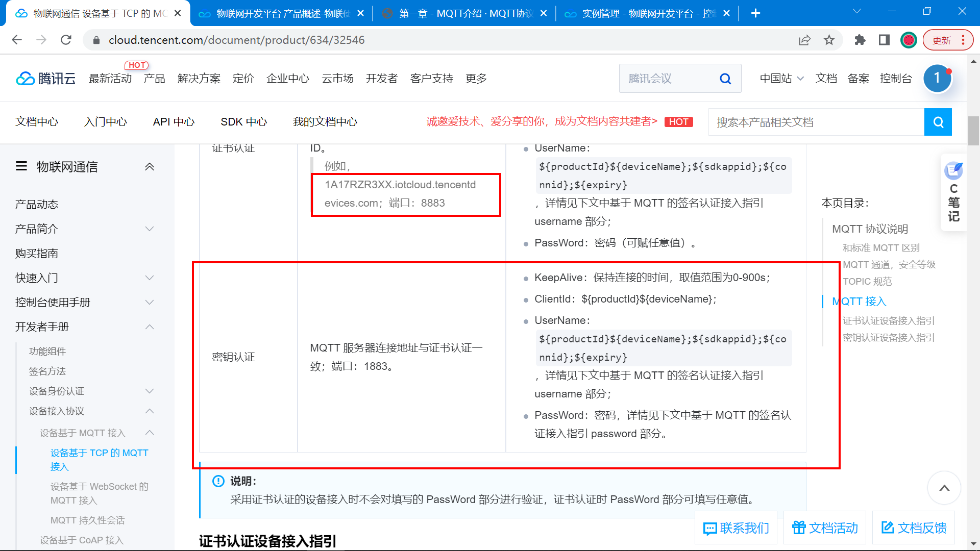The width and height of the screenshot is (980, 551).
Task: Reload the page
Action: 66,40
